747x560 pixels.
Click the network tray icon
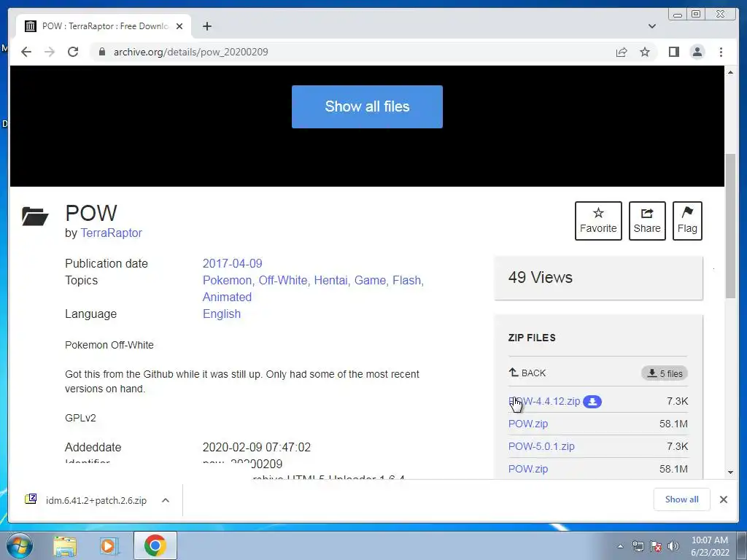click(638, 546)
